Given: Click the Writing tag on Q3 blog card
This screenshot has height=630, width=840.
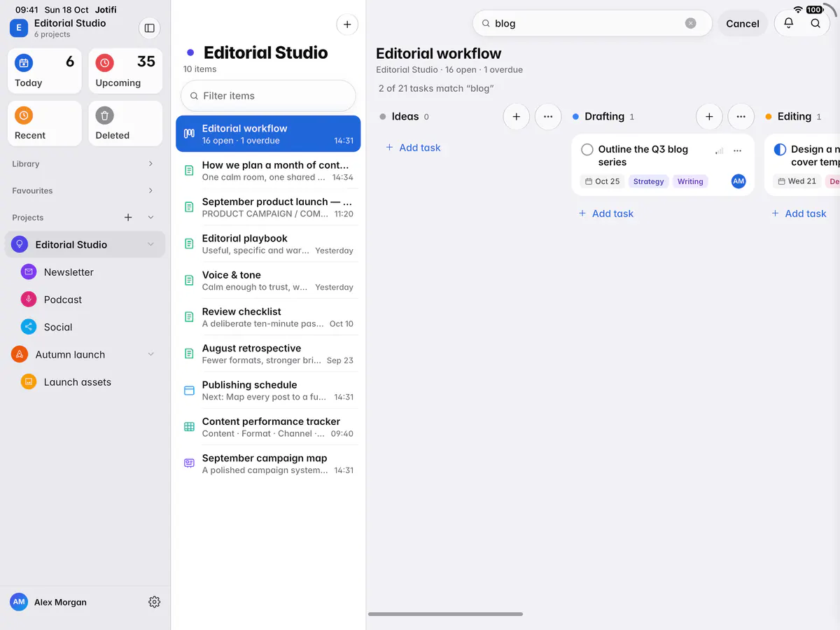Looking at the screenshot, I should [x=690, y=181].
